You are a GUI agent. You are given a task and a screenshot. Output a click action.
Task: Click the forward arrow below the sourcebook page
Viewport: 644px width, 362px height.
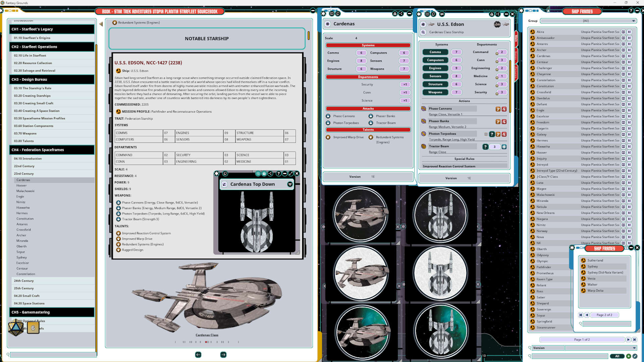point(223,355)
